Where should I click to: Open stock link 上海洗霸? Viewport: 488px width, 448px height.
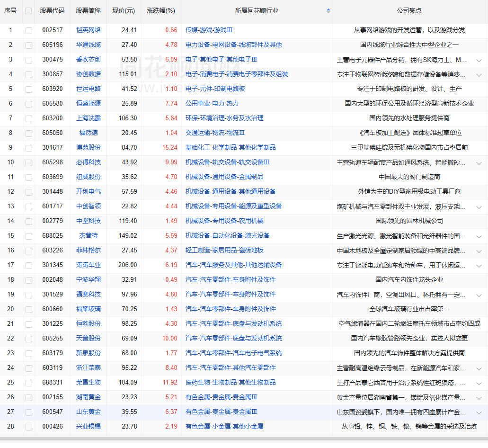[x=89, y=118]
